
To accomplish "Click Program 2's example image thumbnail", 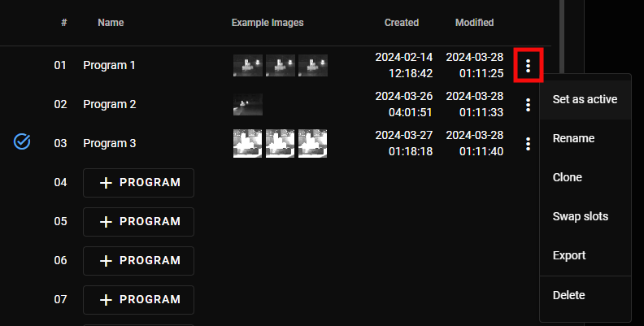I will click(248, 104).
